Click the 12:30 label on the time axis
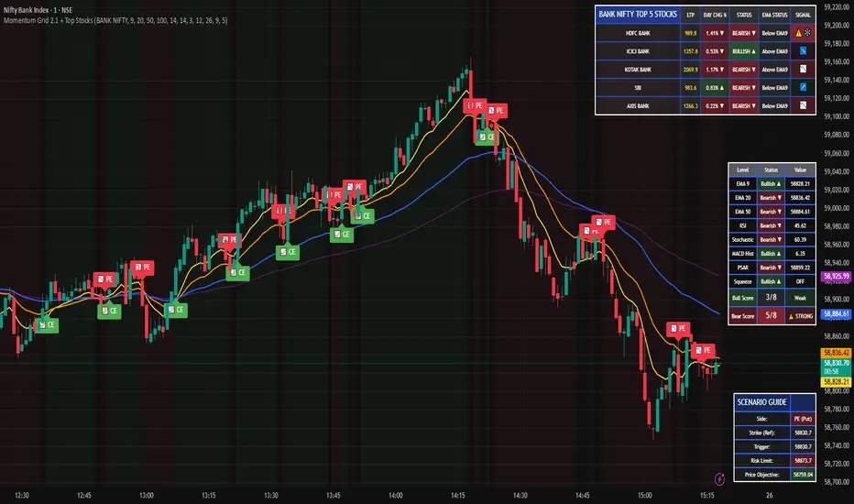 point(22,495)
